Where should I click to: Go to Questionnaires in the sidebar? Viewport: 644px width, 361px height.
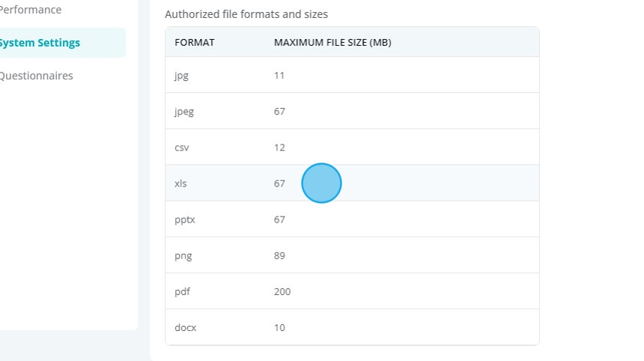pos(36,76)
